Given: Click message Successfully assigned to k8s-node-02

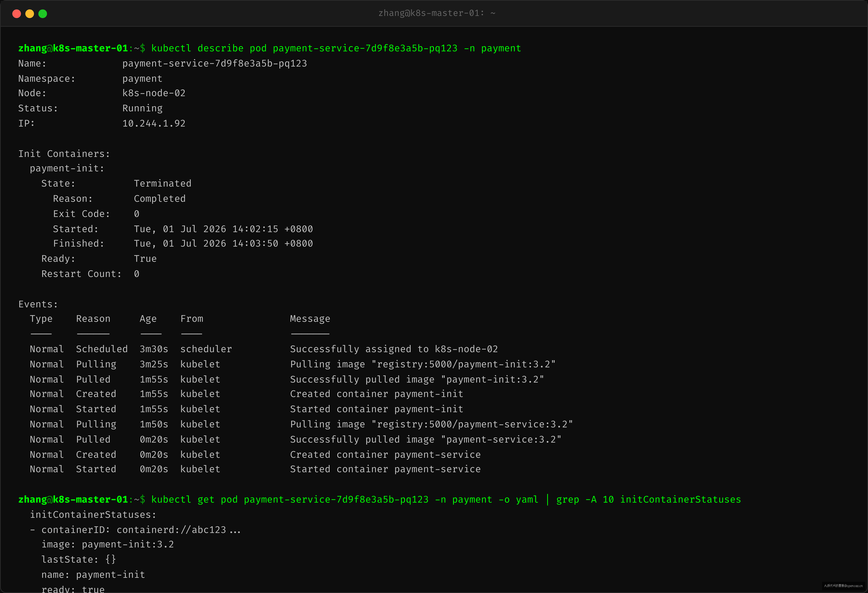Looking at the screenshot, I should pos(394,349).
